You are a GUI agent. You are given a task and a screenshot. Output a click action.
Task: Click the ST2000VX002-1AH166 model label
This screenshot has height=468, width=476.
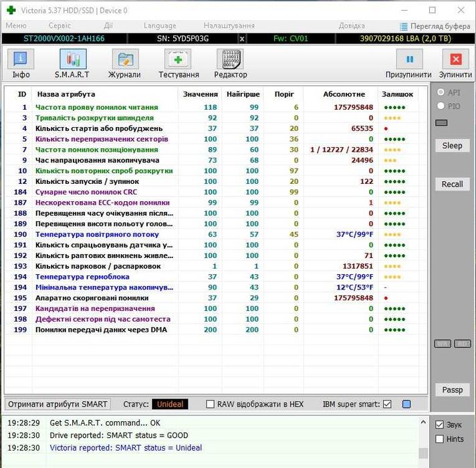[64, 39]
